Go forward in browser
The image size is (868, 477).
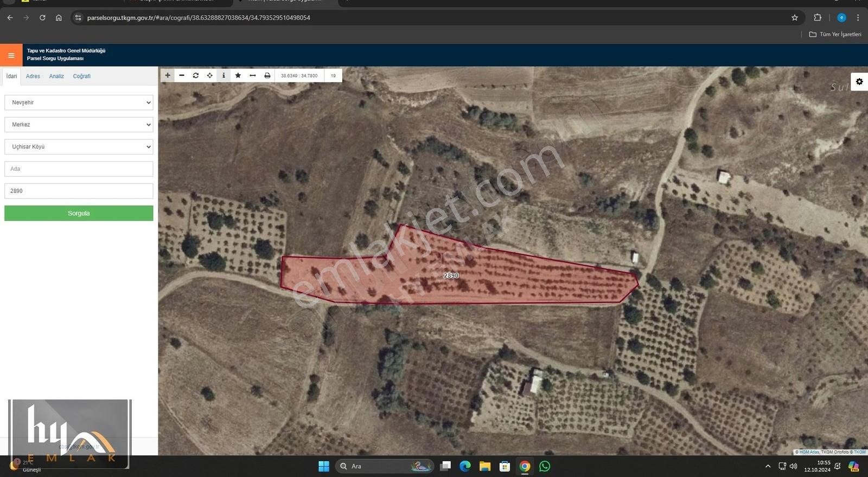point(26,18)
